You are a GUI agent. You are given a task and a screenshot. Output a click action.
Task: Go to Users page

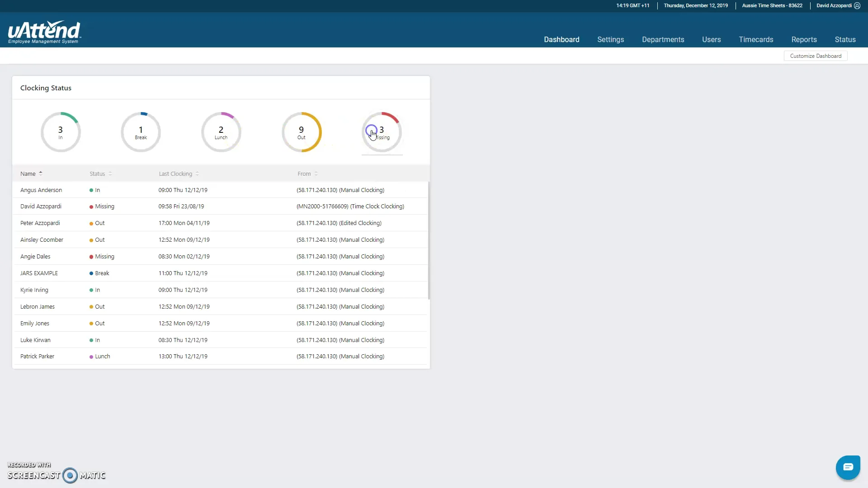coord(711,39)
